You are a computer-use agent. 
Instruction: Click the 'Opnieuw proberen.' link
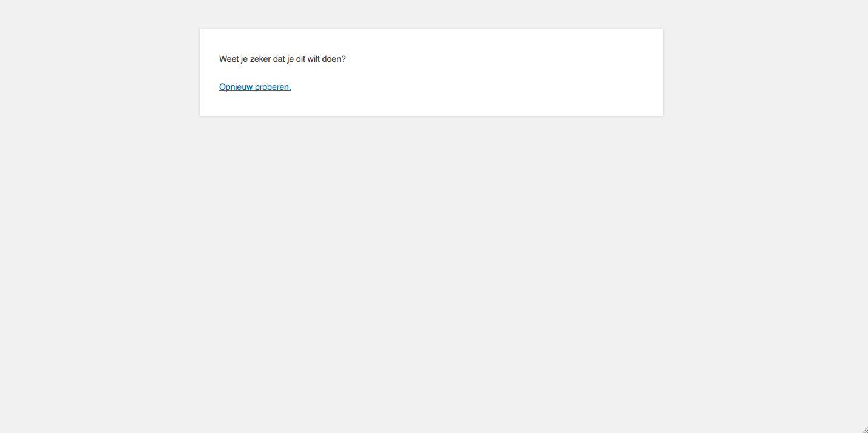255,87
